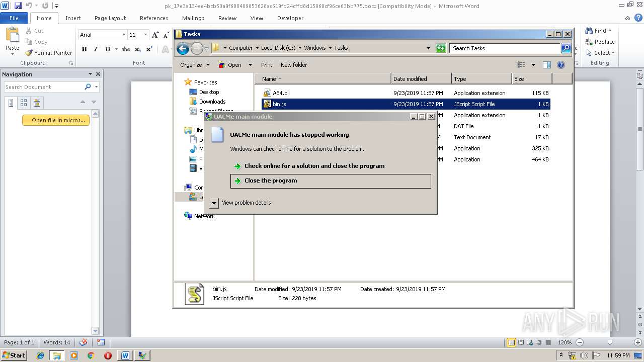Toggle Strikethrough formatting
This screenshot has width=644, height=362.
126,49
